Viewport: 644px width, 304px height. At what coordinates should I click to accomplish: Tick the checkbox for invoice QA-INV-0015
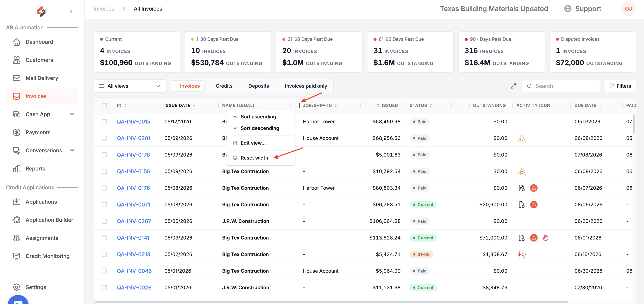pos(104,121)
